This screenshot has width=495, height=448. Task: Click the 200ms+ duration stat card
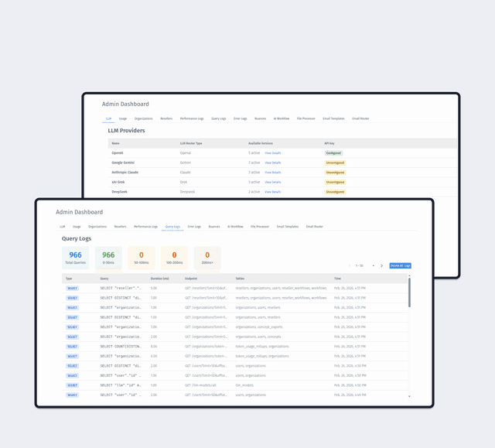coord(207,258)
